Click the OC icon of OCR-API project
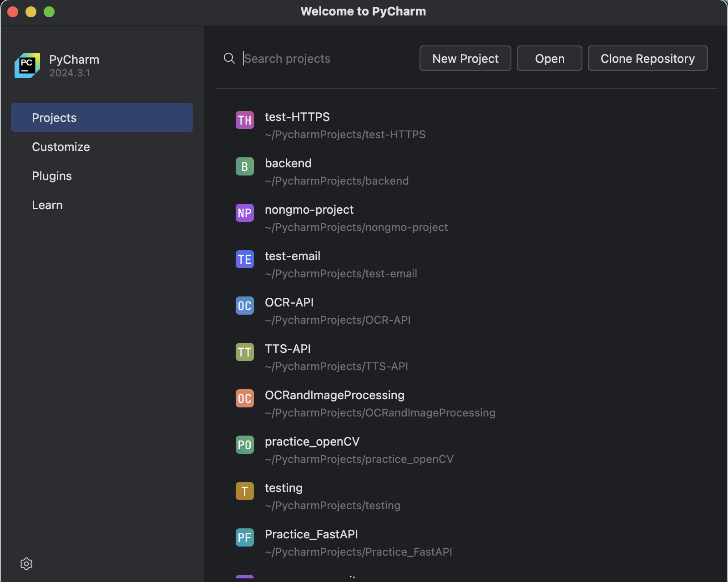Viewport: 728px width, 582px height. tap(244, 306)
